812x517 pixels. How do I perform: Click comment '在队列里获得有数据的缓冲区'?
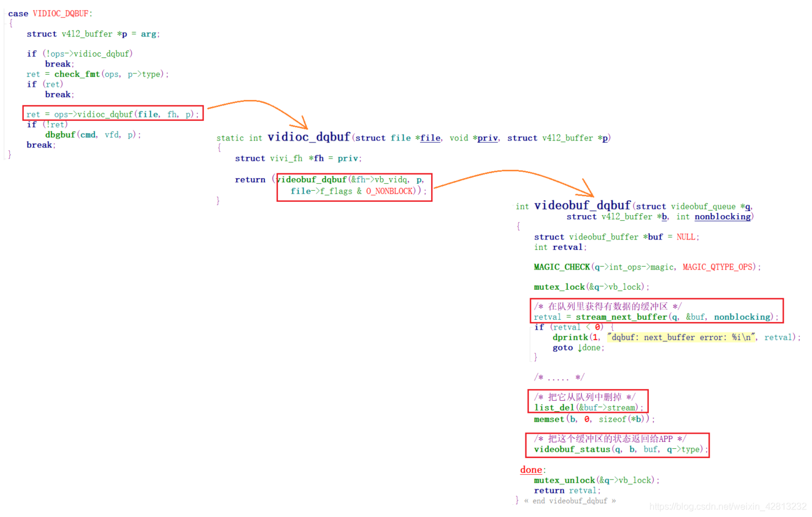(x=608, y=306)
